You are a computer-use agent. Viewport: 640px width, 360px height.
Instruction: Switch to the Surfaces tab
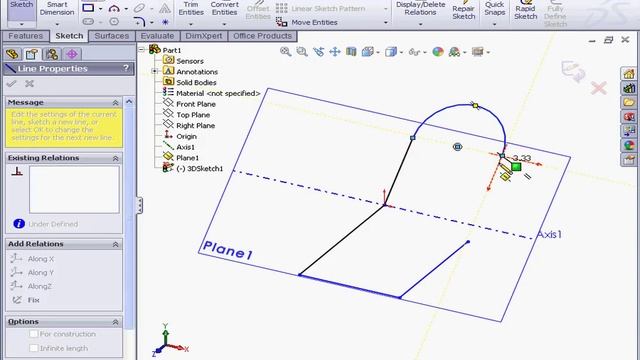click(111, 36)
